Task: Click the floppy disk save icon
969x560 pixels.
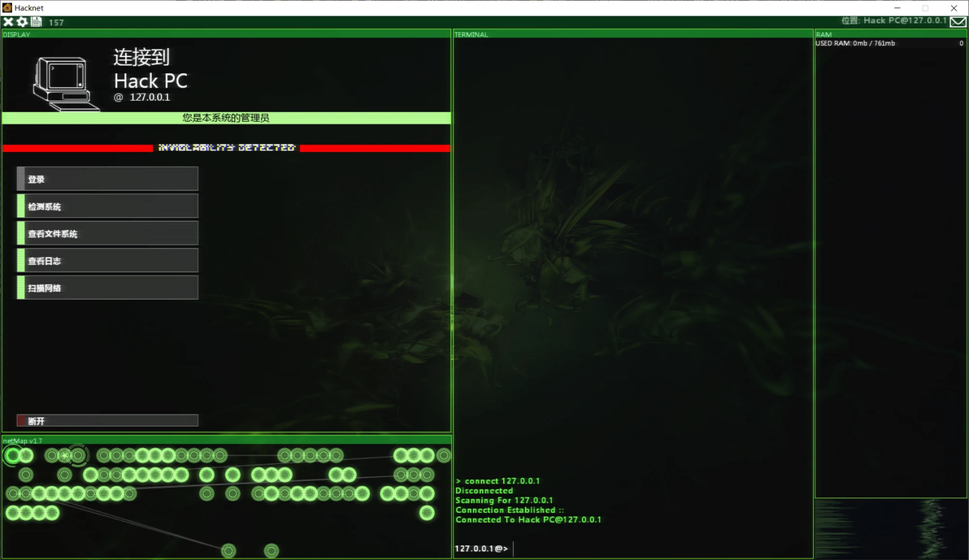Action: pos(37,22)
